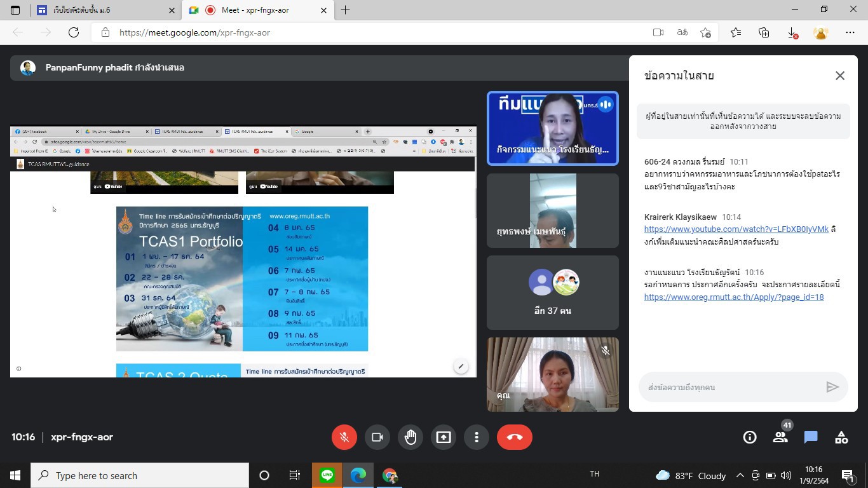Click the meeting code xpr-fngx-aor text

point(82,437)
